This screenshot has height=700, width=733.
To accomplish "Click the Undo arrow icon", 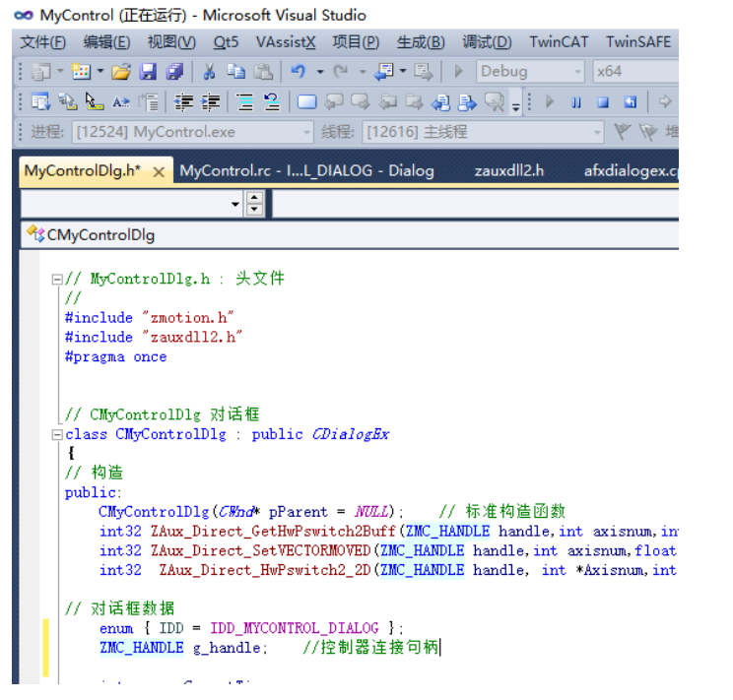I will (299, 72).
